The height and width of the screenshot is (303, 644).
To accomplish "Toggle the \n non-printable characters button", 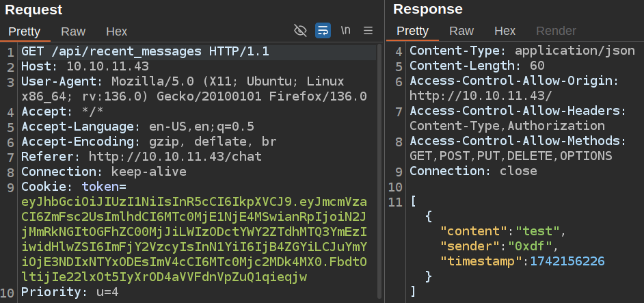I will tap(346, 31).
